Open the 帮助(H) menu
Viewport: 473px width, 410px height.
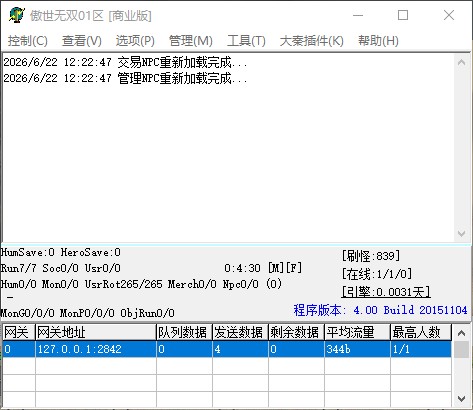(378, 41)
